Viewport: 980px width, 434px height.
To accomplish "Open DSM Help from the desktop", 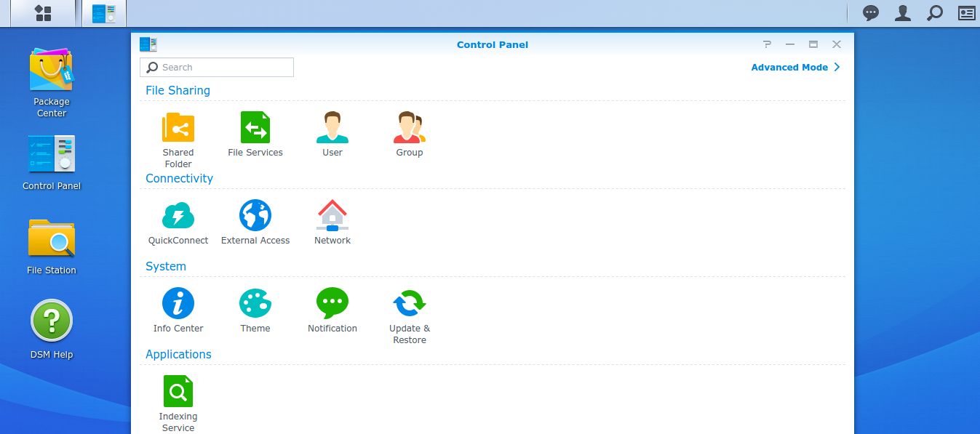I will (52, 321).
